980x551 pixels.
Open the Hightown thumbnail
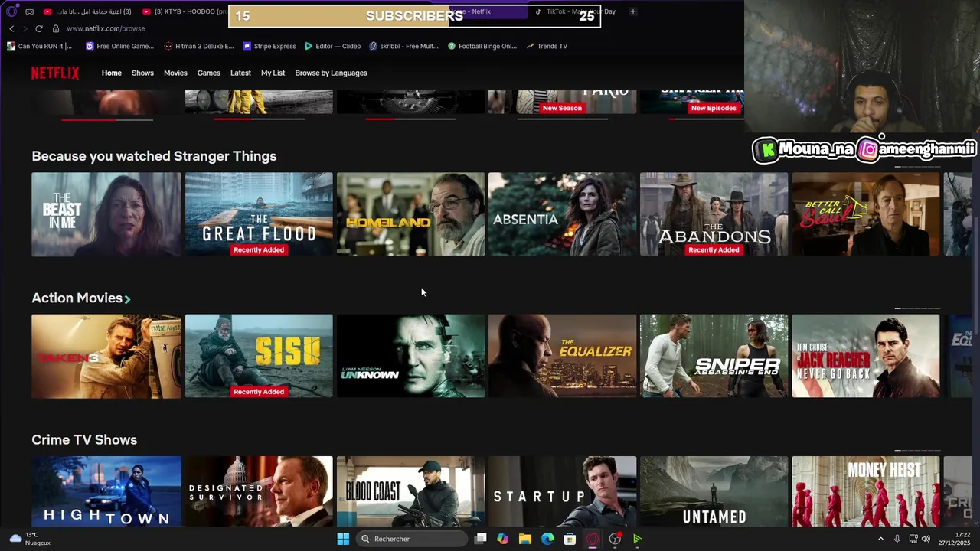point(106,491)
